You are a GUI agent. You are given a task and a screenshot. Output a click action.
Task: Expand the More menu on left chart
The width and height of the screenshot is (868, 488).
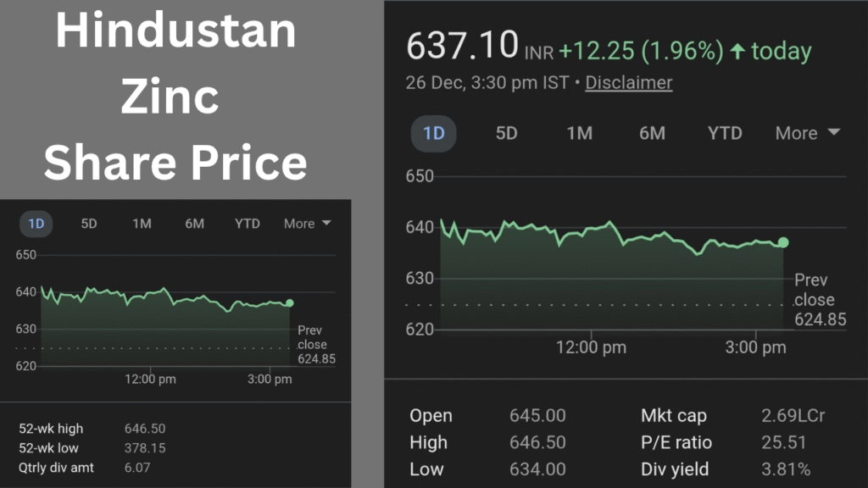300,224
